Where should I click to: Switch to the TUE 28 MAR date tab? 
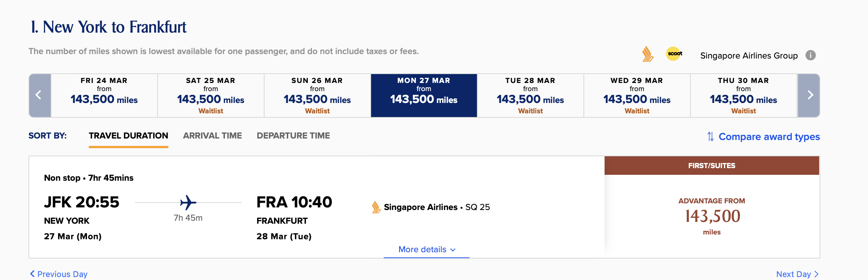(530, 95)
